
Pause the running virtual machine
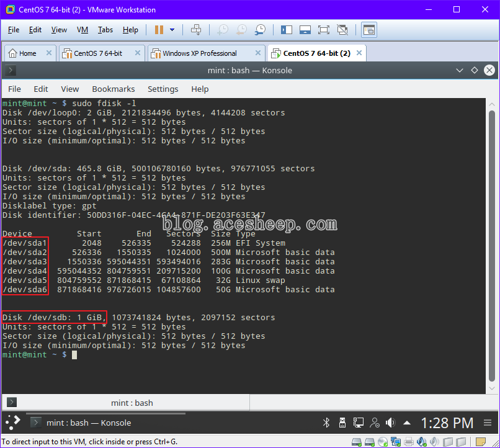(x=159, y=30)
